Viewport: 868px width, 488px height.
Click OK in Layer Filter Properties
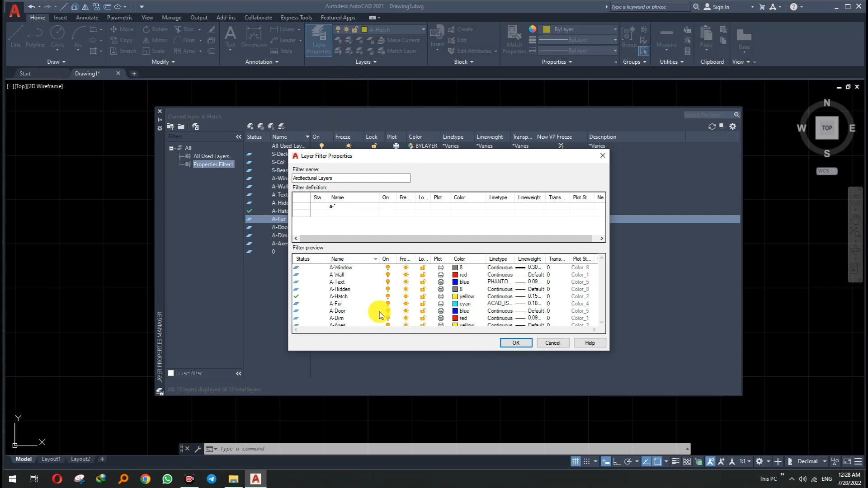tap(516, 343)
